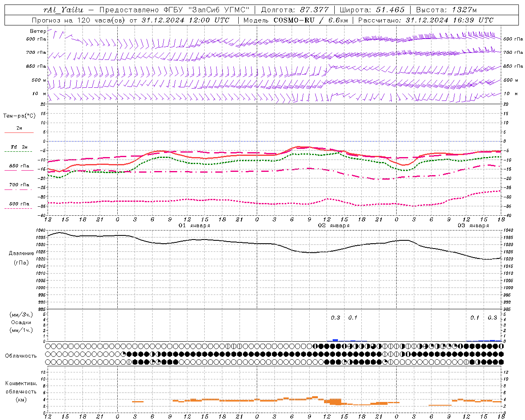Viewport: 525px width, 420px height.
Task: Click the Широта: 51.465 value
Action: [372, 10]
